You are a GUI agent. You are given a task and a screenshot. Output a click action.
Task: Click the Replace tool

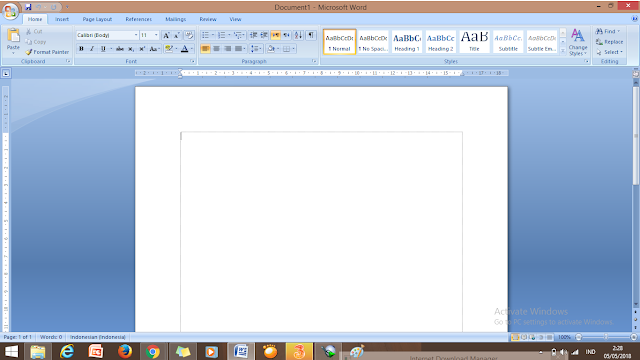tap(609, 42)
